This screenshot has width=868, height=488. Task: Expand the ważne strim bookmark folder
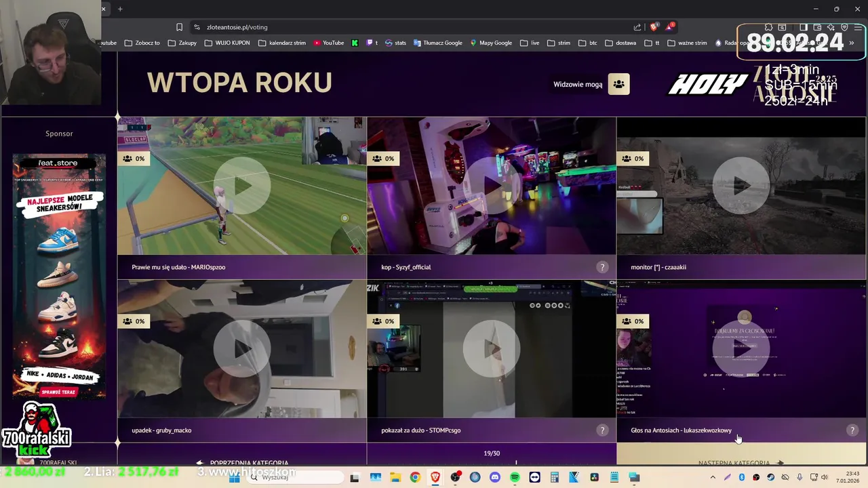coord(687,43)
